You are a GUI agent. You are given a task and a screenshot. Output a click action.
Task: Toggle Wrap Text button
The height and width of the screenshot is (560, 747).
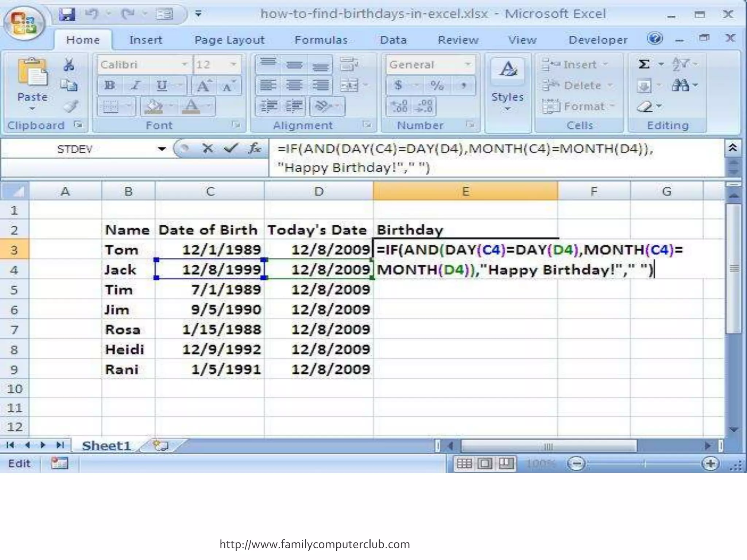(349, 64)
